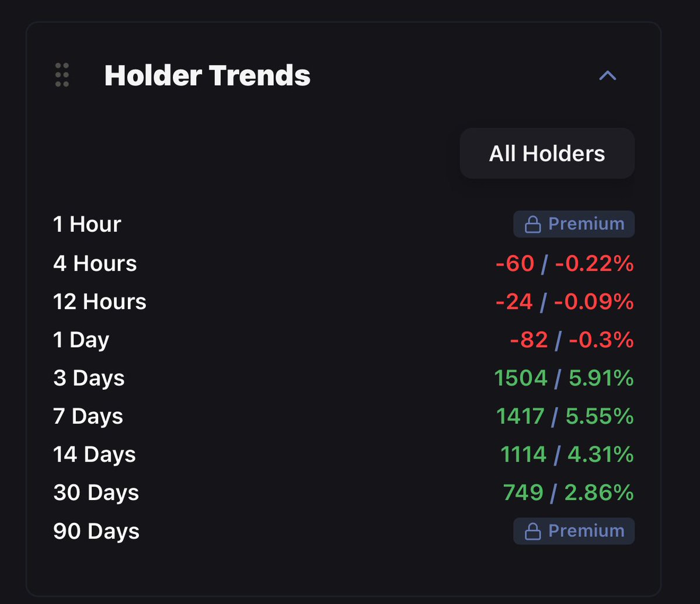Click the 90 Days Premium lock badge
Image resolution: width=700 pixels, height=604 pixels.
[574, 531]
